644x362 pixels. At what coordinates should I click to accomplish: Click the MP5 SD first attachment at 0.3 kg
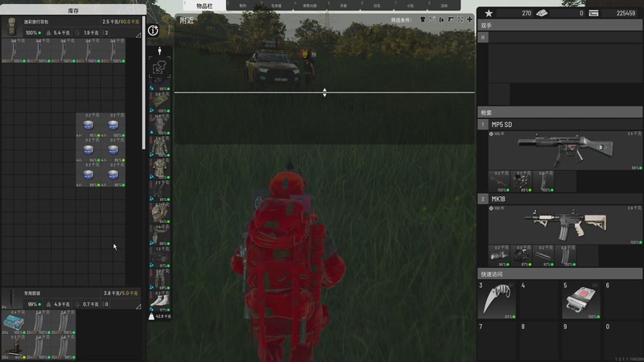[499, 182]
